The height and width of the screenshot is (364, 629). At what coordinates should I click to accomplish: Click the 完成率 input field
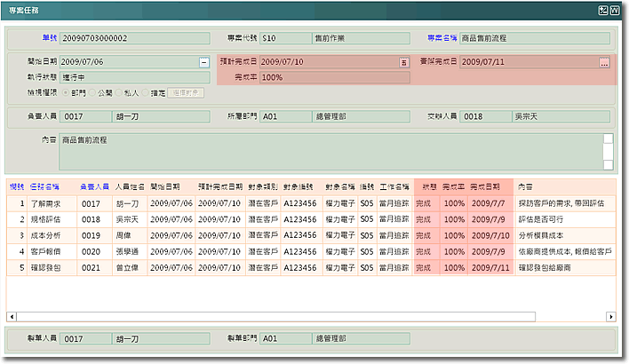click(x=335, y=77)
